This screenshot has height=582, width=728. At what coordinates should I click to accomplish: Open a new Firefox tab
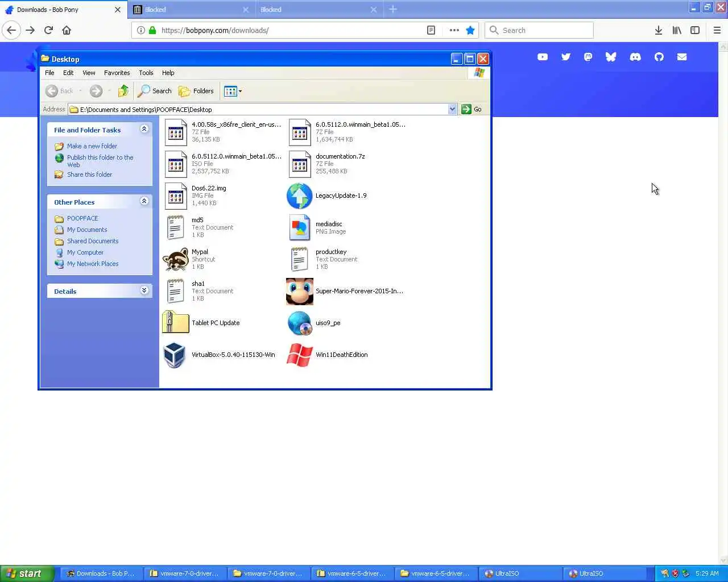(393, 9)
